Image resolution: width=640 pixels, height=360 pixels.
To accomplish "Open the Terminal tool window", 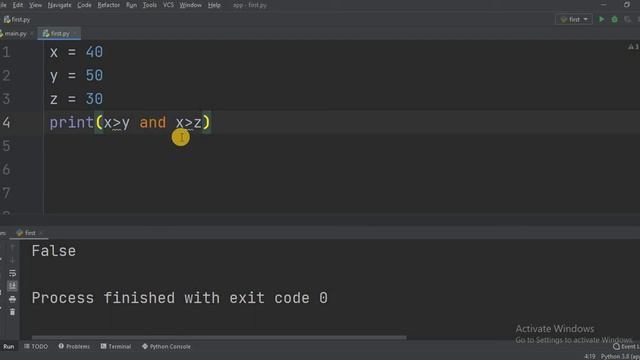I will tap(116, 347).
